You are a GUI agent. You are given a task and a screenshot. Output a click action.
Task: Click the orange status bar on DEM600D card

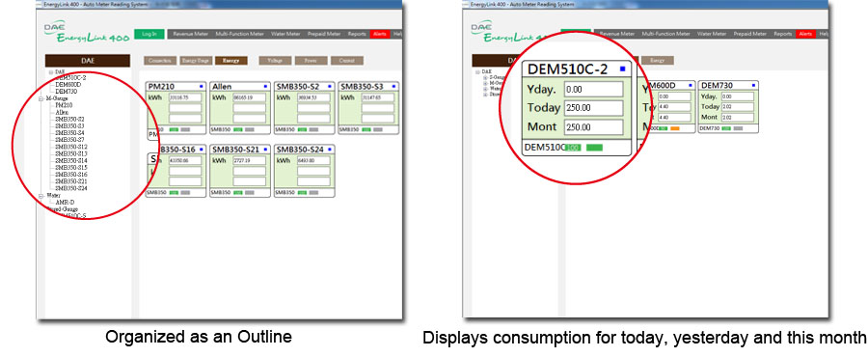tap(675, 128)
